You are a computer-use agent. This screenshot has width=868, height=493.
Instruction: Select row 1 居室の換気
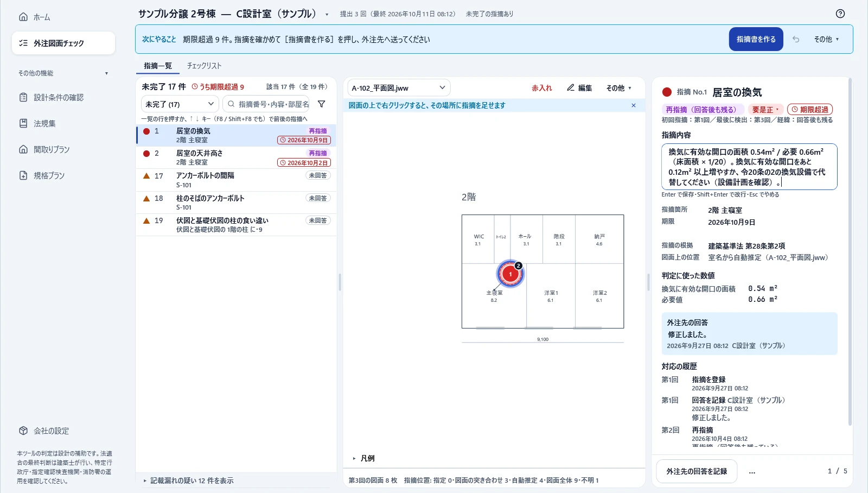click(236, 135)
